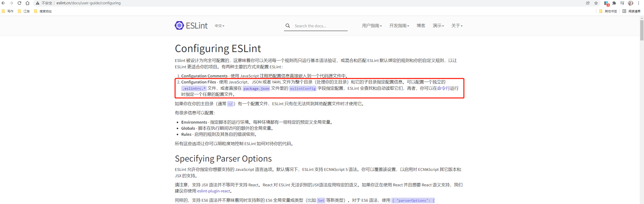The height and width of the screenshot is (204, 644).
Task: Go forward in browser history
Action: (x=11, y=3)
